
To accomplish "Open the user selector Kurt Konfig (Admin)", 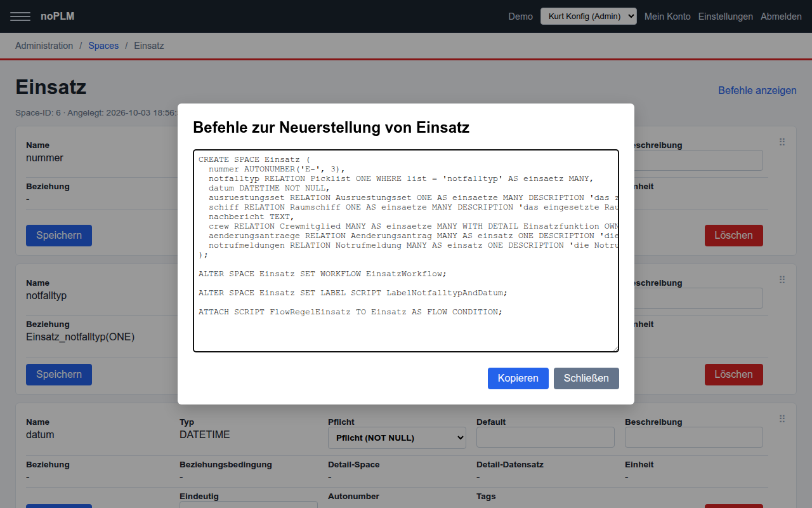I will point(589,17).
